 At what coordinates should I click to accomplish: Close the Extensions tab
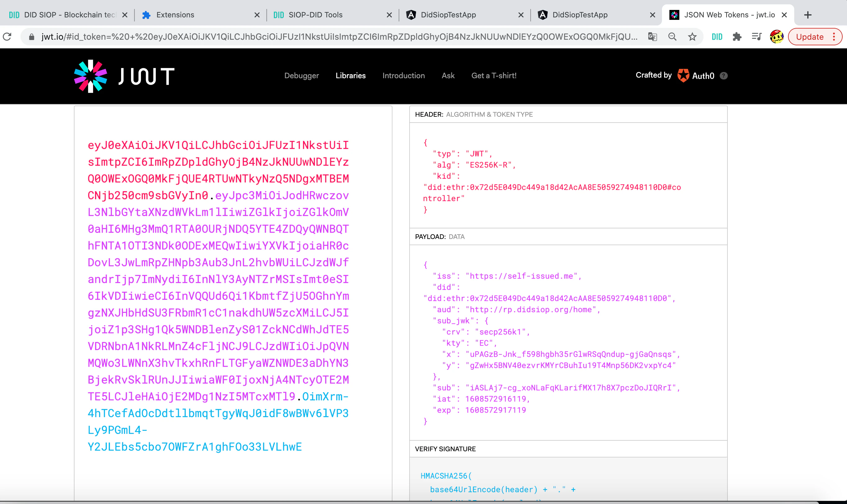coord(257,15)
